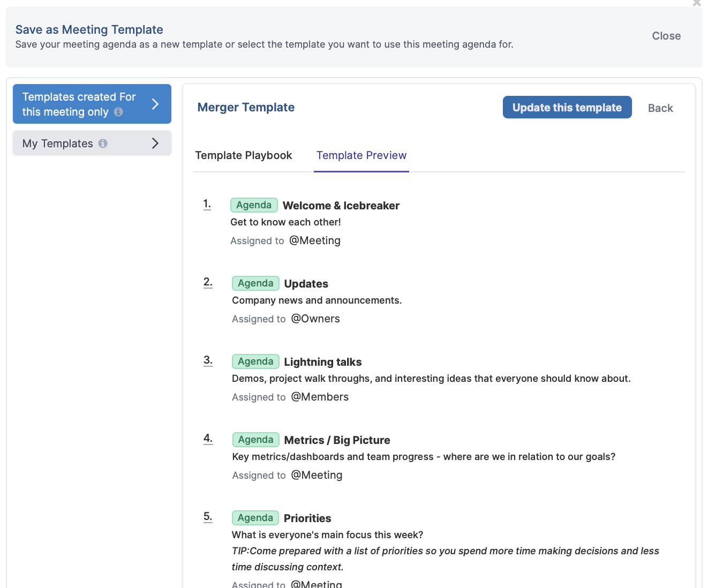This screenshot has height=588, width=708.
Task: Click 'Metrics / Big Picture' agenda title
Action: pos(337,440)
